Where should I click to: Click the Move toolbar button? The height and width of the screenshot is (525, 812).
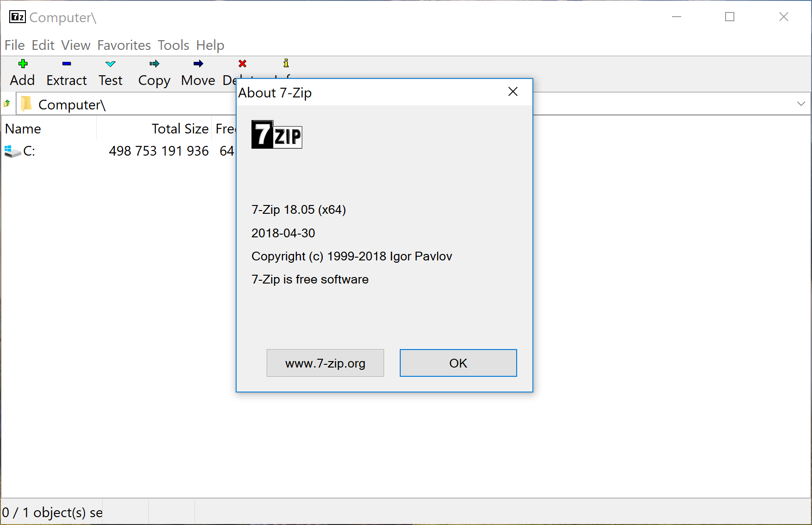pos(198,73)
